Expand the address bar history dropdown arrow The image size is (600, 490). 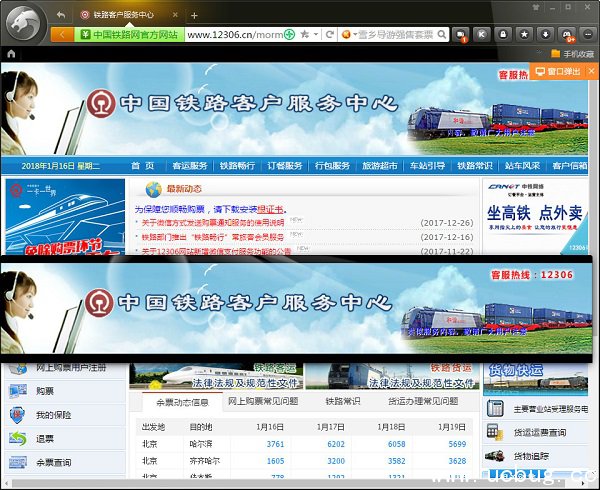pos(316,34)
